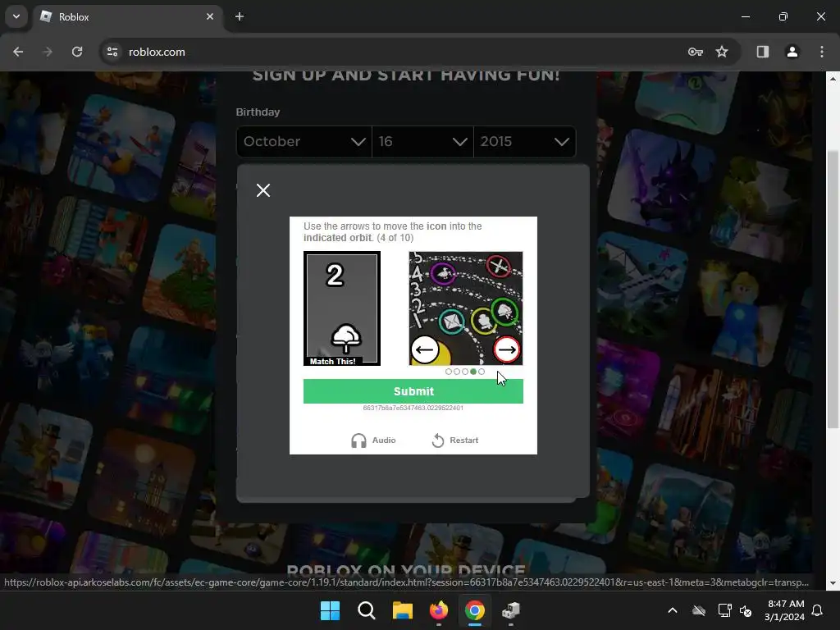Switch to Chrome in the taskbar
The width and height of the screenshot is (840, 630).
tap(475, 610)
